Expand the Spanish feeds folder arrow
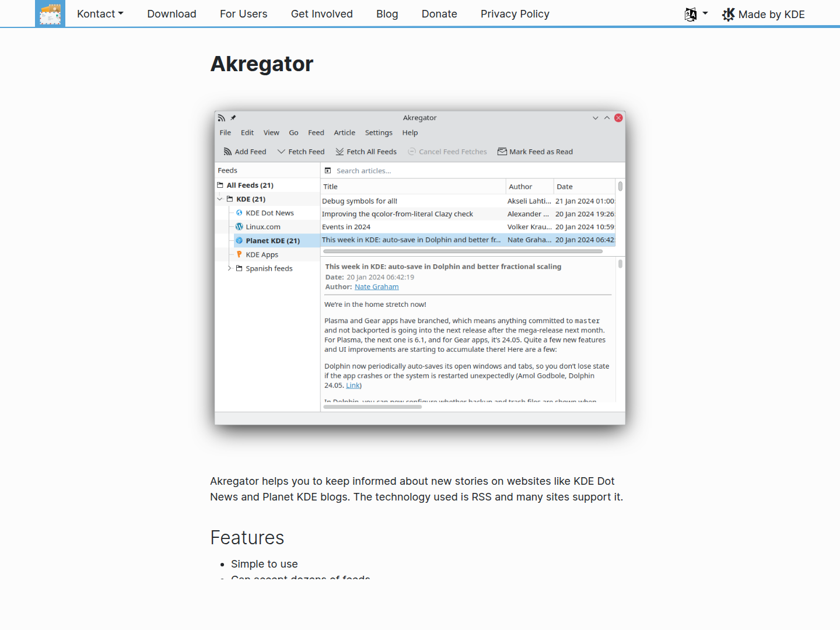The image size is (840, 630). (x=229, y=268)
